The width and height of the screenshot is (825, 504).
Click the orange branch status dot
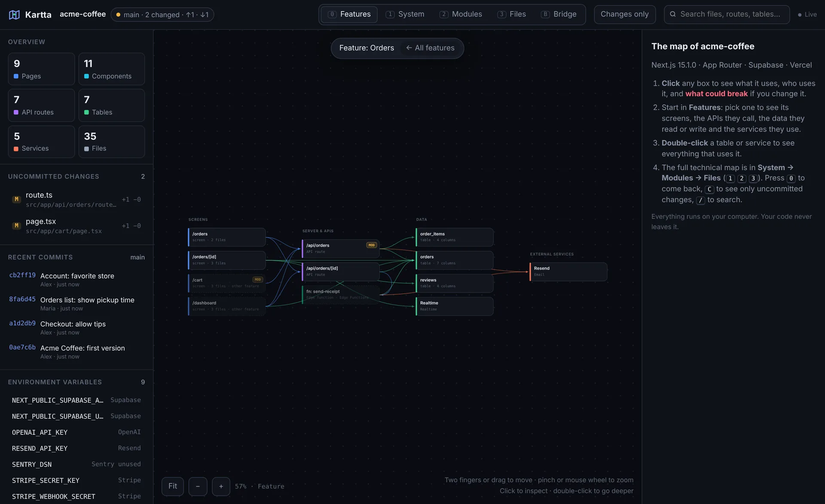coord(118,15)
